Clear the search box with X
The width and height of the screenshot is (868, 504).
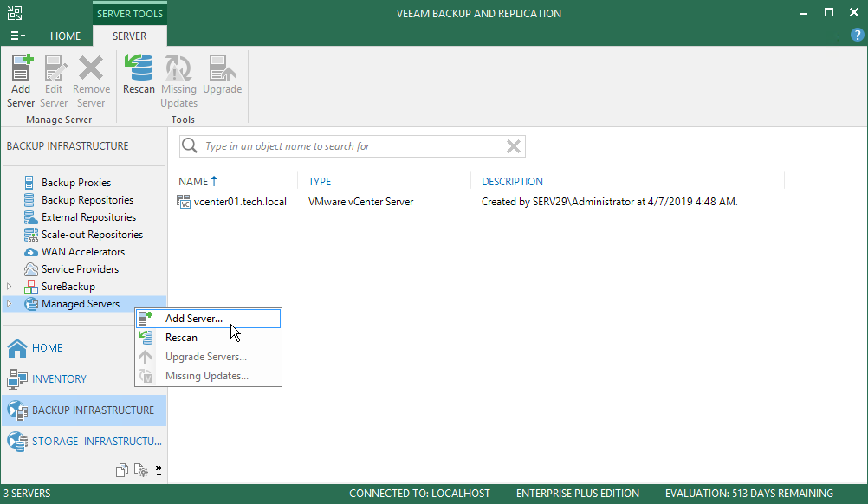point(513,146)
